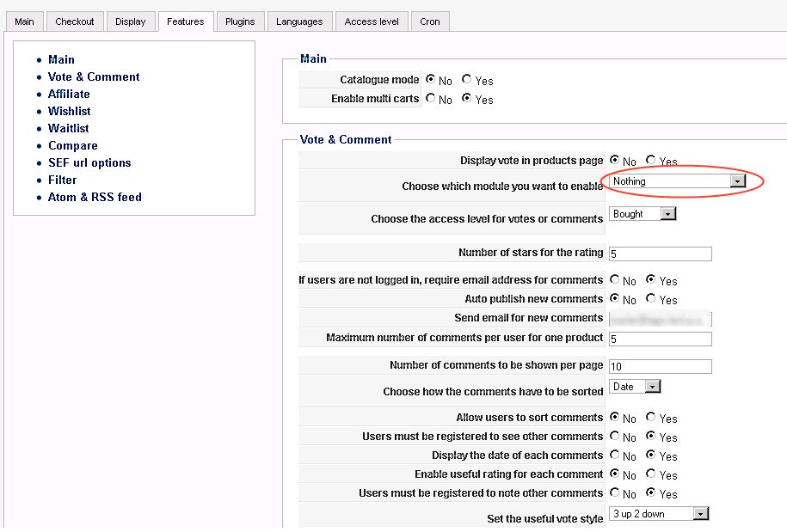Open the Cron tab
This screenshot has width=787, height=532.
[430, 21]
